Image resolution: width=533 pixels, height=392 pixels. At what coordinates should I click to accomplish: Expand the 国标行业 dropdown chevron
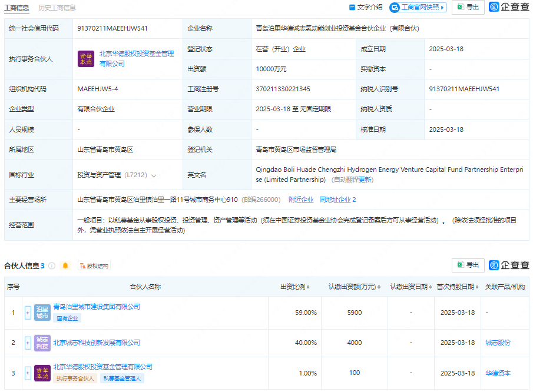[x=154, y=175]
